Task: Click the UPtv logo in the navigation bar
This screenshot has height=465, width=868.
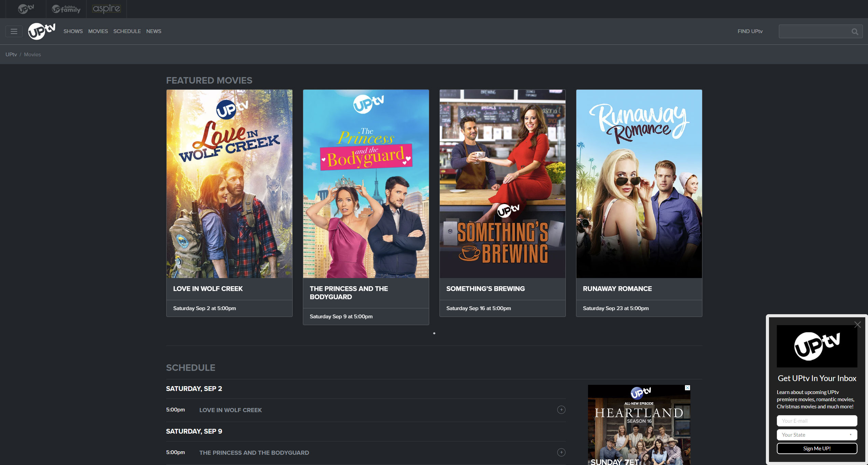Action: 42,31
